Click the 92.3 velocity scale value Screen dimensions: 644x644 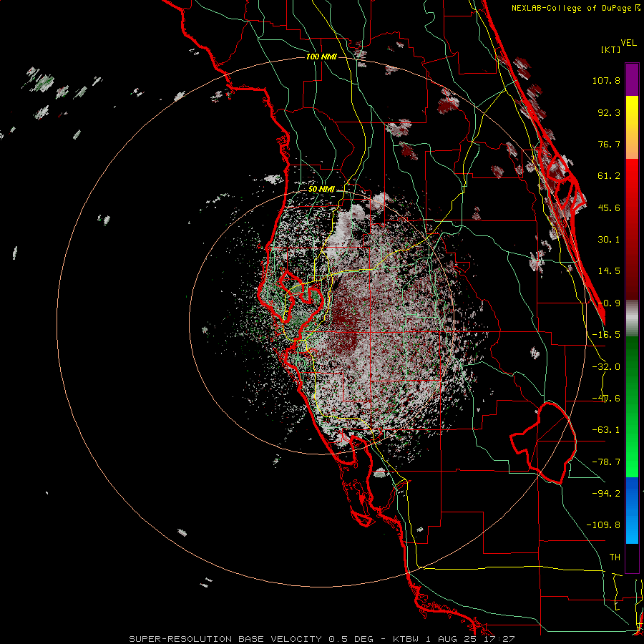(x=609, y=112)
